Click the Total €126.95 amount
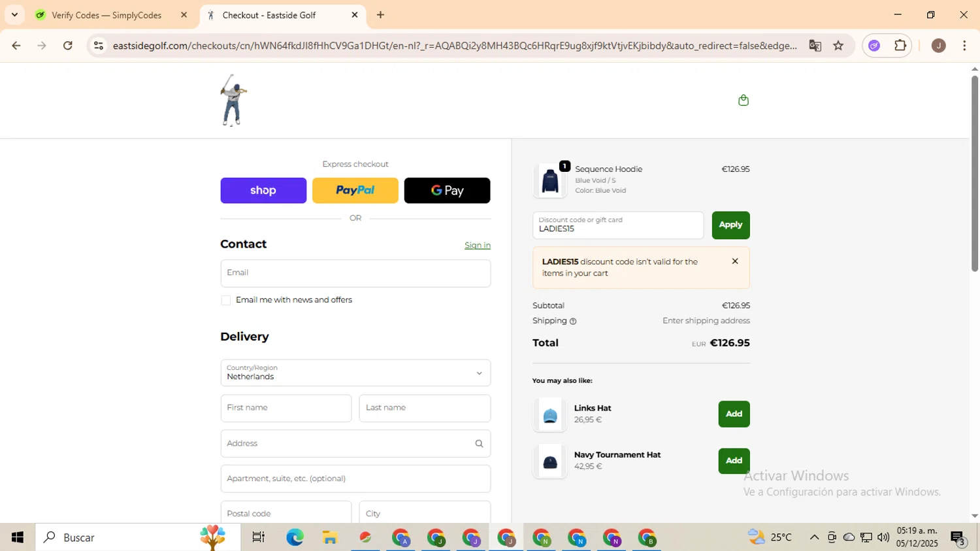980x551 pixels. tap(730, 343)
